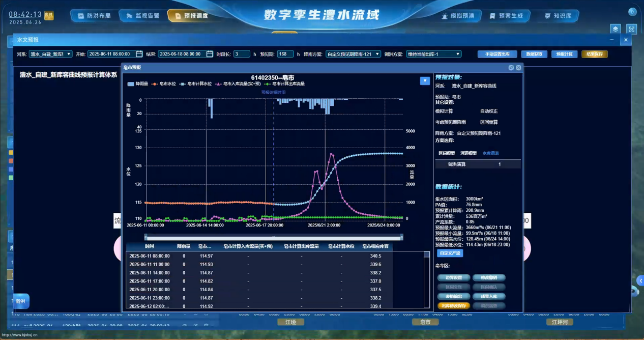Click the round icon in the top-right corner
This screenshot has width=644, height=340.
click(632, 12)
